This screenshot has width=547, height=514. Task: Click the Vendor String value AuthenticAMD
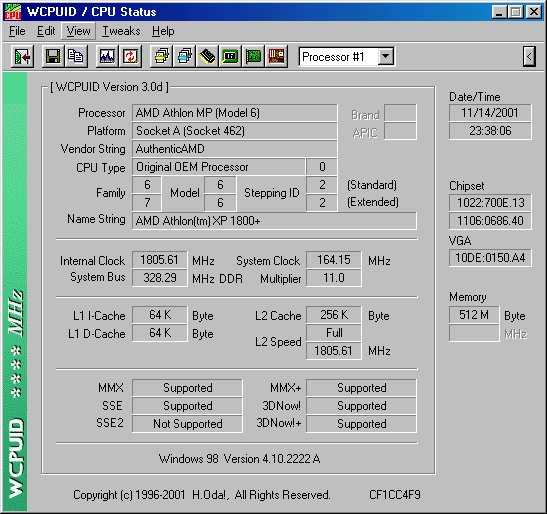tap(234, 149)
